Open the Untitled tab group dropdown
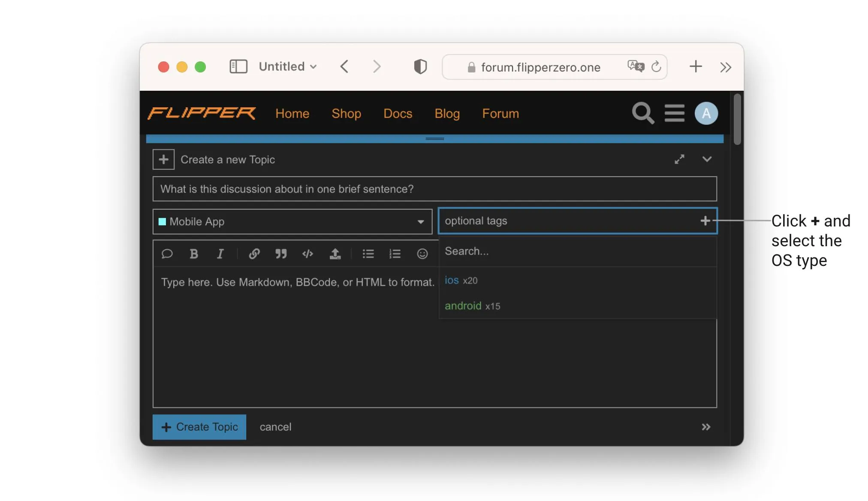Viewport: 868px width, 501px height. (288, 66)
